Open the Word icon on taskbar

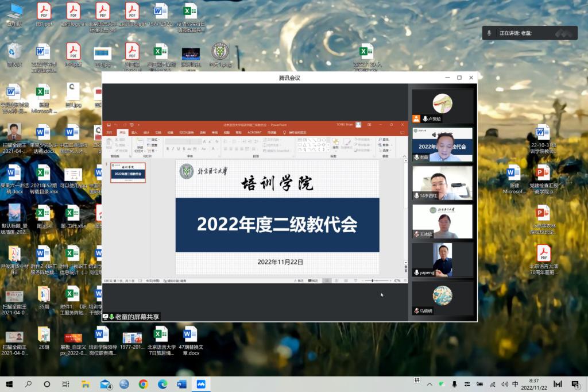pyautogui.click(x=181, y=384)
